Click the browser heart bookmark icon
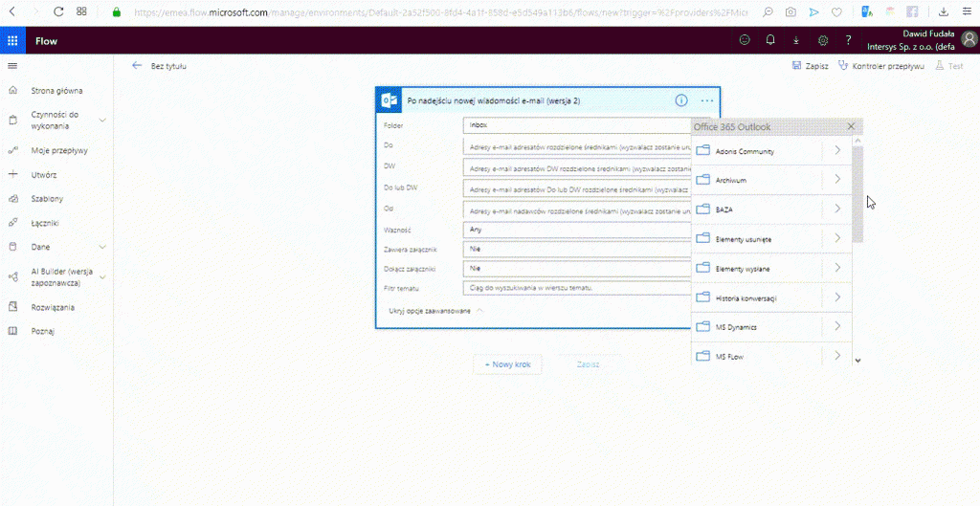 click(836, 11)
